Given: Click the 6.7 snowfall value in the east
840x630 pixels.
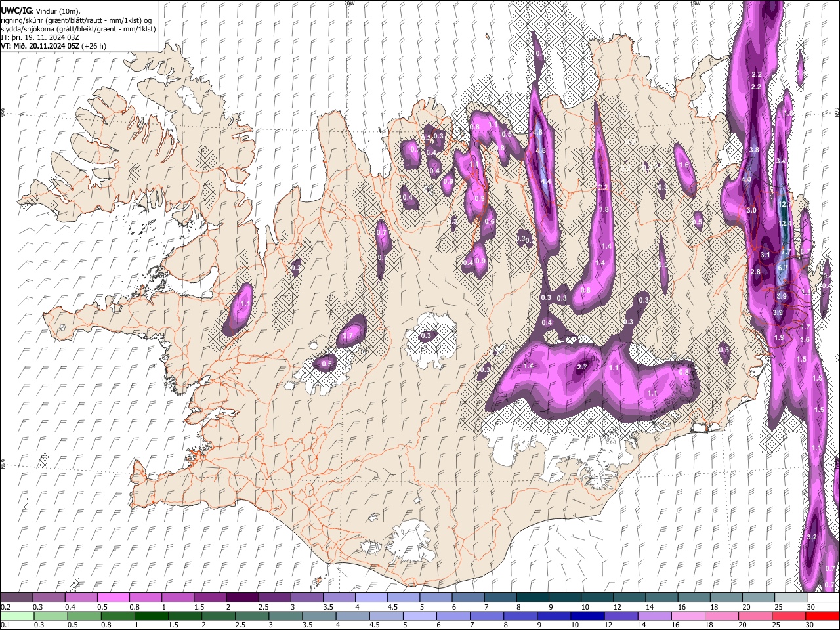Looking at the screenshot, I should point(783,268).
